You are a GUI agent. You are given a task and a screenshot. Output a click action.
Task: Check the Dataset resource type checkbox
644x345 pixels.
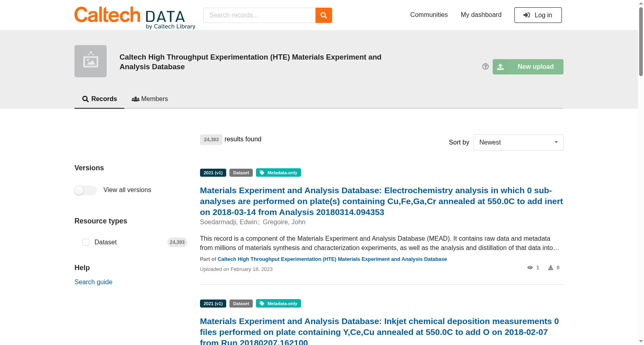pos(86,242)
